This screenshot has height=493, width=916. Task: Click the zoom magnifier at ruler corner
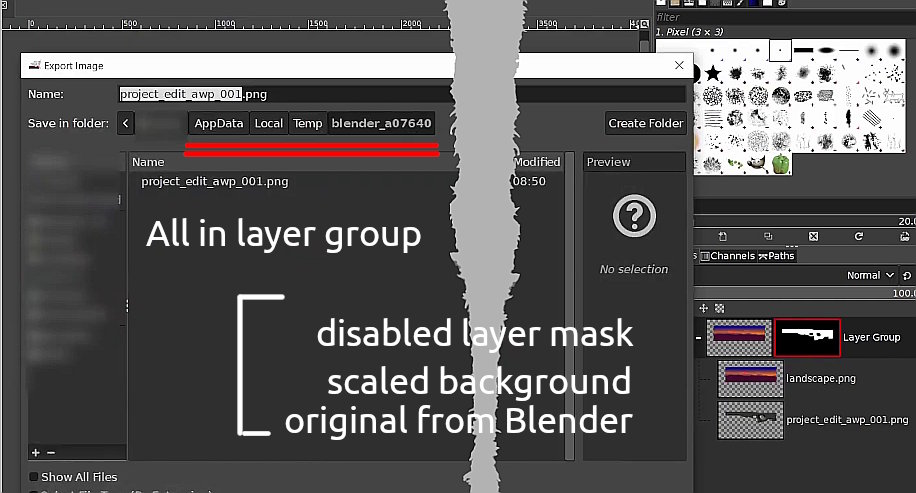coord(644,24)
